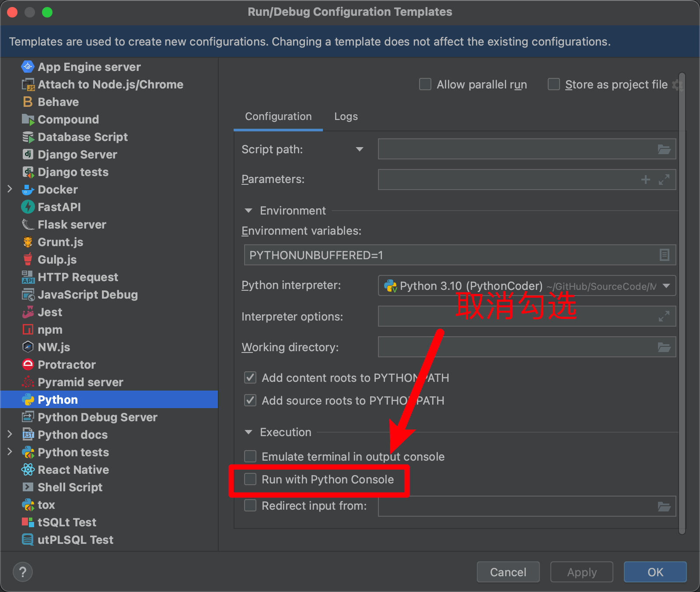Uncheck Add source roots to PYTHONPATH
The image size is (700, 592).
point(250,400)
